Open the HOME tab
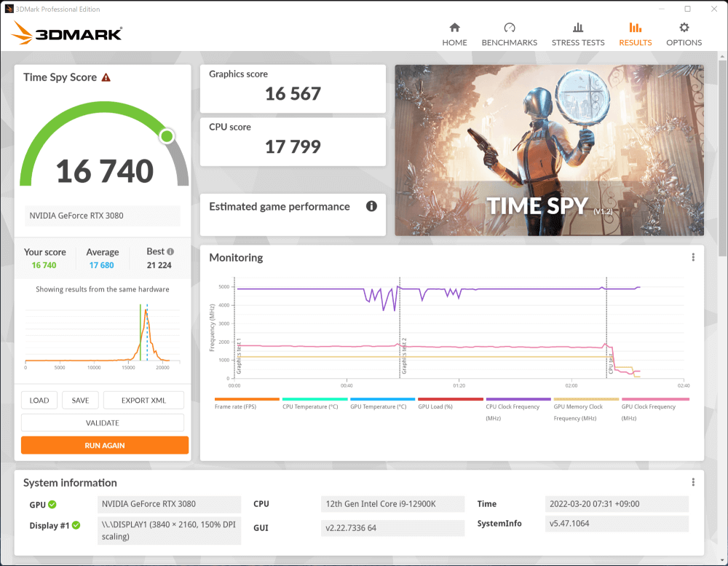 click(x=454, y=34)
